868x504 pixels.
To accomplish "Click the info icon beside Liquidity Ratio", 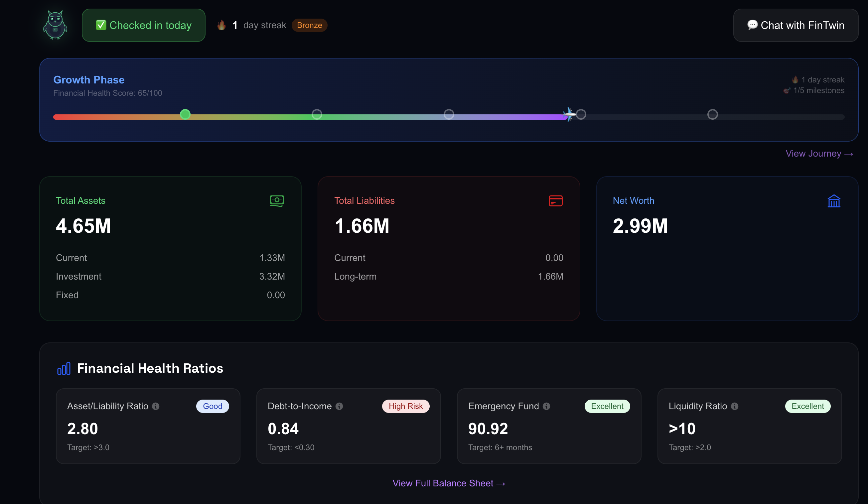I will click(734, 406).
